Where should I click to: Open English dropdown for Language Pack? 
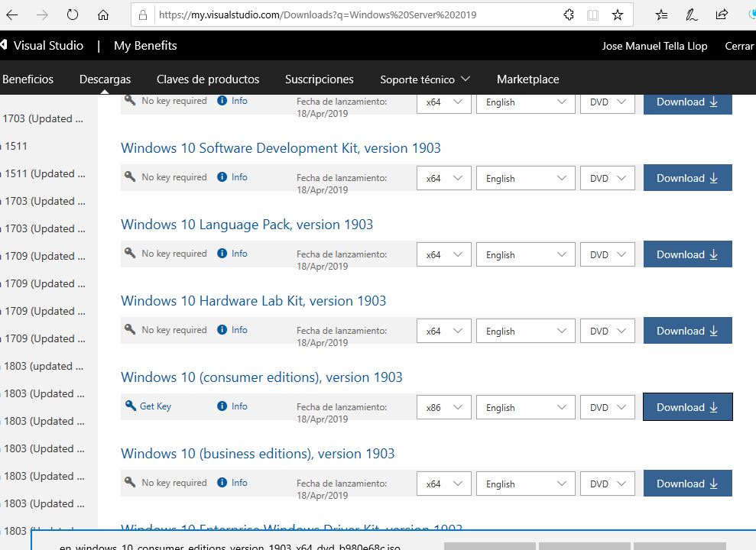[526, 255]
